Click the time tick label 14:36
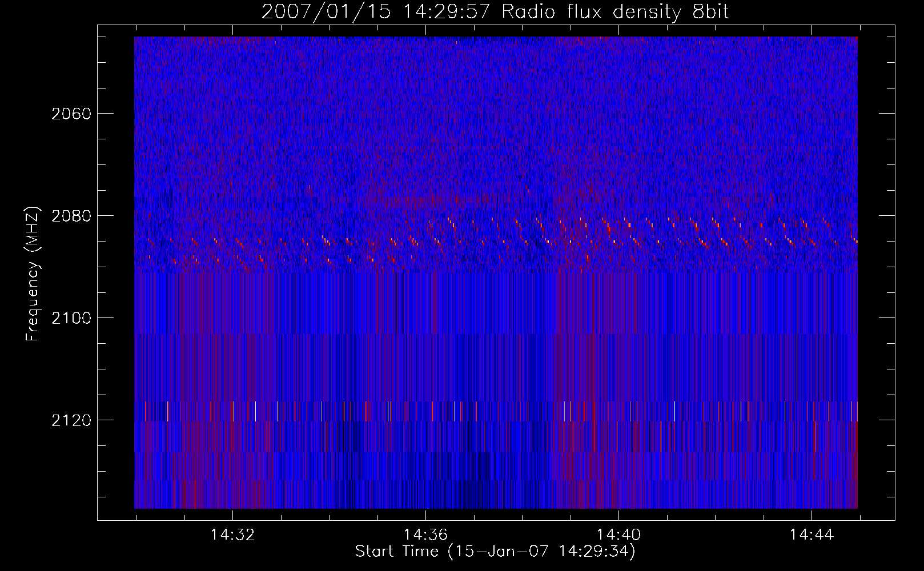The height and width of the screenshot is (571, 924). click(x=425, y=535)
